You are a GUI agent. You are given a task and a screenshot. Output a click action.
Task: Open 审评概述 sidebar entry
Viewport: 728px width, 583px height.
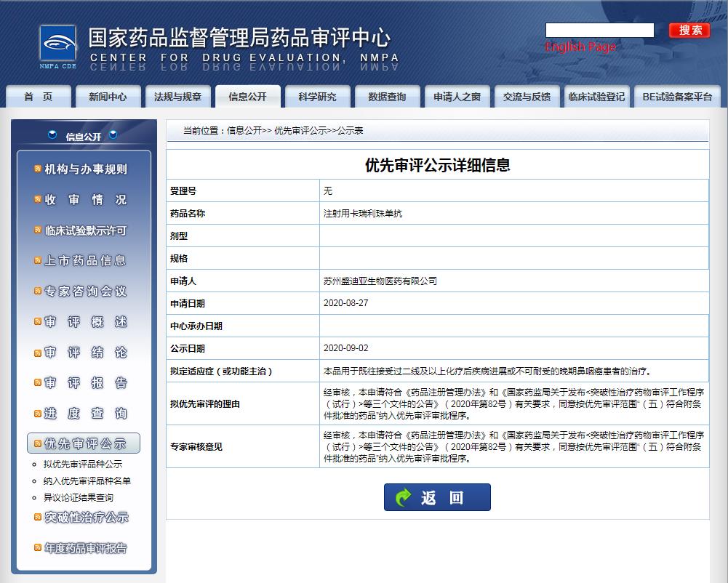click(x=86, y=322)
